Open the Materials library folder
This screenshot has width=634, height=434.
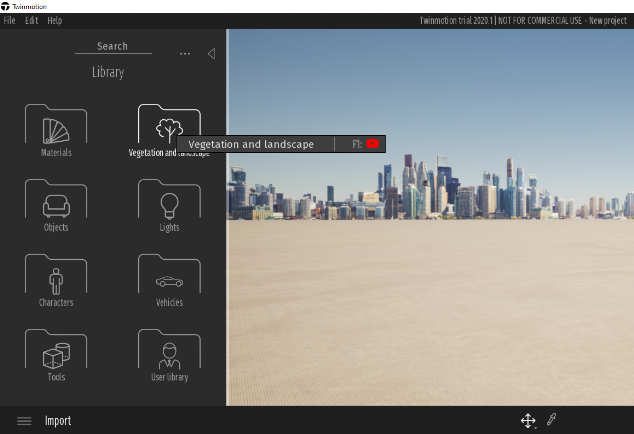point(56,130)
